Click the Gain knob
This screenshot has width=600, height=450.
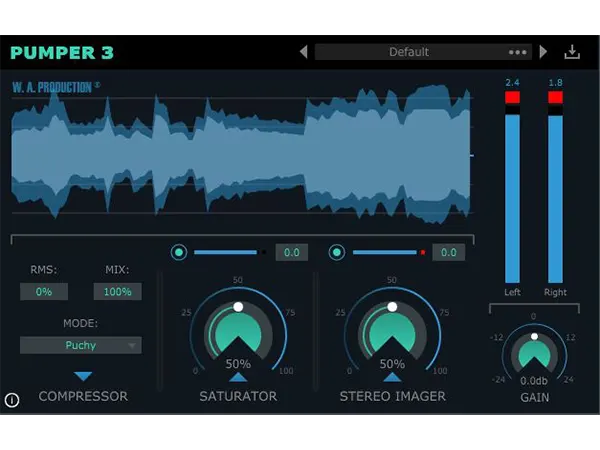point(533,350)
